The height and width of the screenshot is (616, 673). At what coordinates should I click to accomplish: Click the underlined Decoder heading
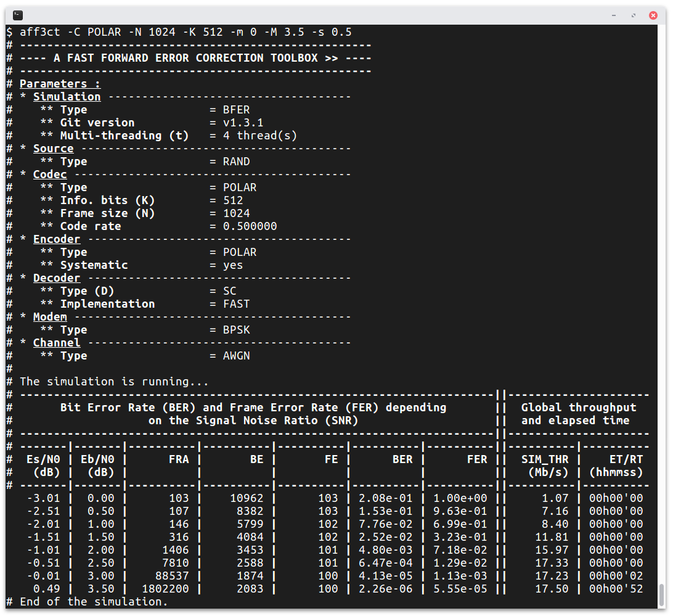[x=57, y=278]
